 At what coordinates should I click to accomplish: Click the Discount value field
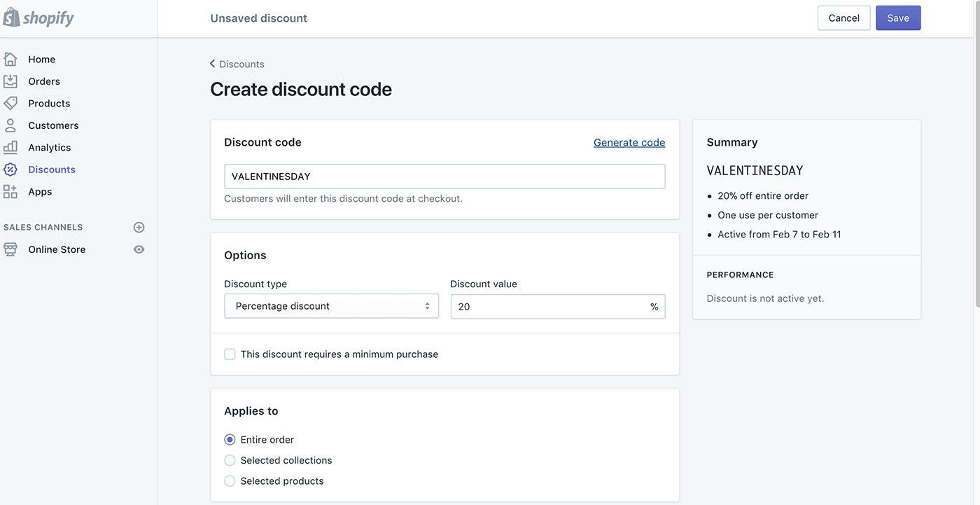(558, 307)
